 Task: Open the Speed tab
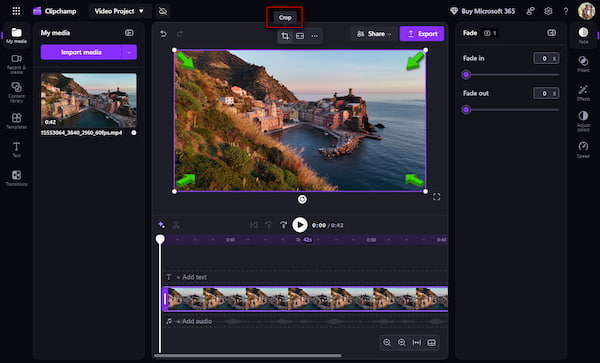[x=583, y=150]
